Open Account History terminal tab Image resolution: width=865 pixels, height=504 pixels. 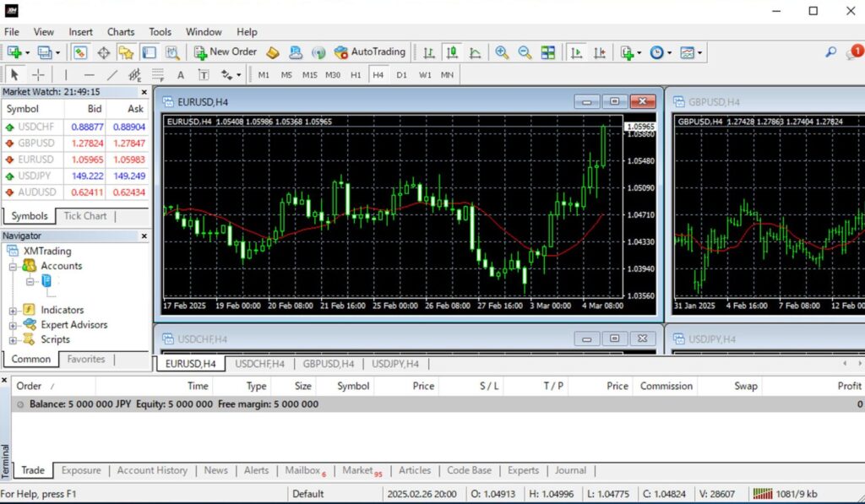pyautogui.click(x=152, y=470)
